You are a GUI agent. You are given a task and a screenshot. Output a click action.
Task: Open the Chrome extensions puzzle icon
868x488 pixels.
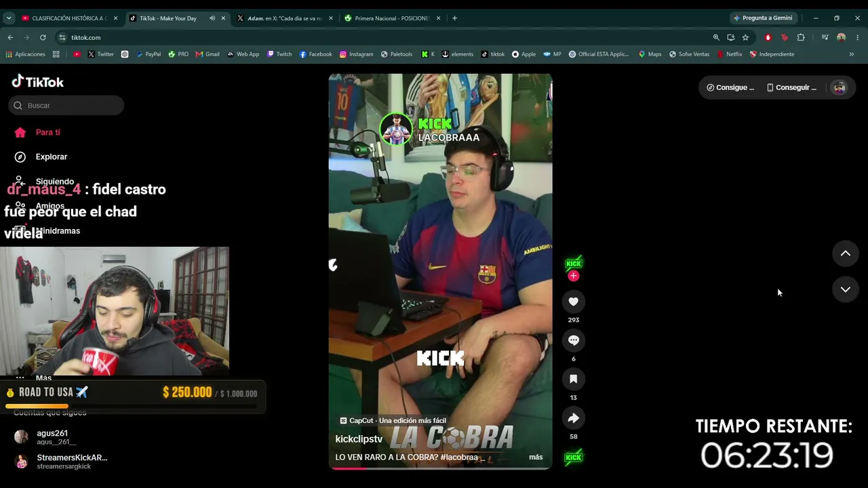[x=801, y=37]
